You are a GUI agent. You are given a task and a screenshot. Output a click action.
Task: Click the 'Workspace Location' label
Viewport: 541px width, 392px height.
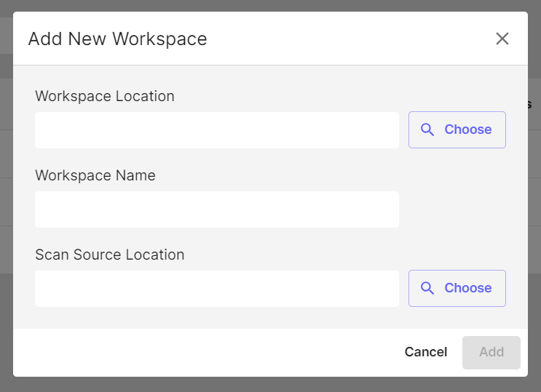105,96
